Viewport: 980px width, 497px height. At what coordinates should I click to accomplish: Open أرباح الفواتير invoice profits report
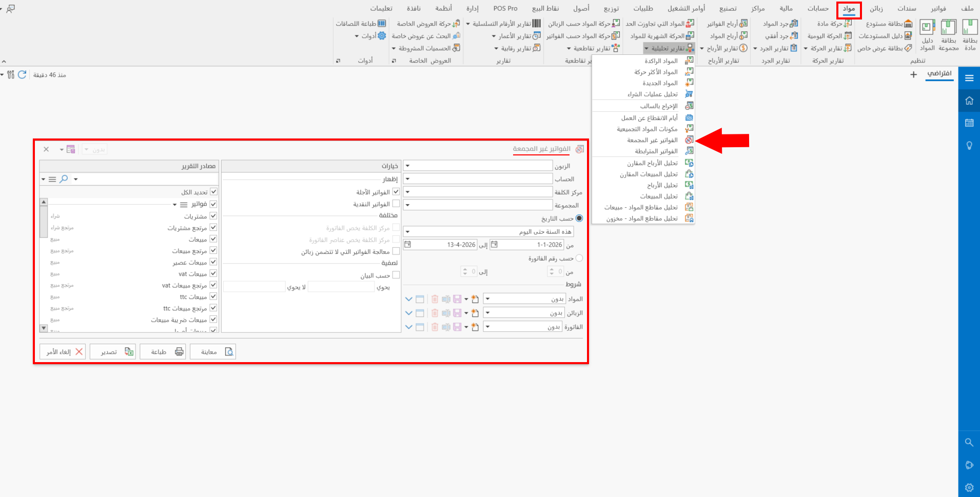pos(727,24)
